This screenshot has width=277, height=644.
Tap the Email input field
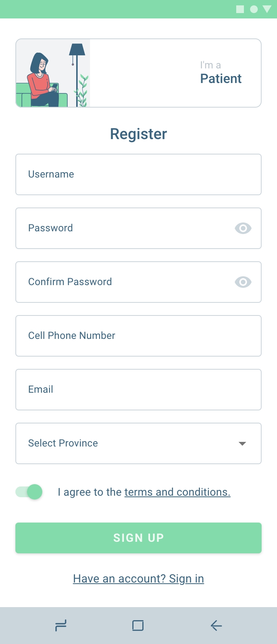138,390
